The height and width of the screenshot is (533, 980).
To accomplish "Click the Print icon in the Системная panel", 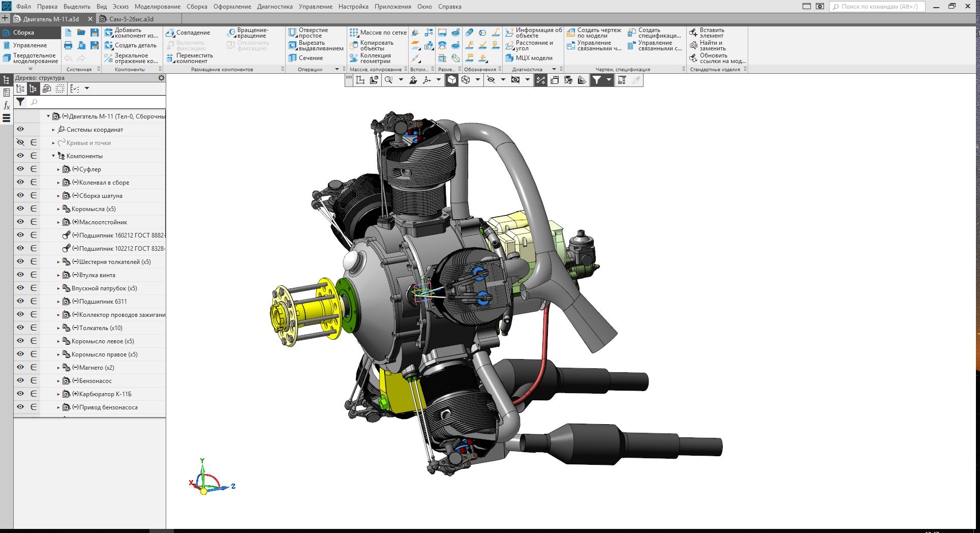I will pyautogui.click(x=68, y=46).
